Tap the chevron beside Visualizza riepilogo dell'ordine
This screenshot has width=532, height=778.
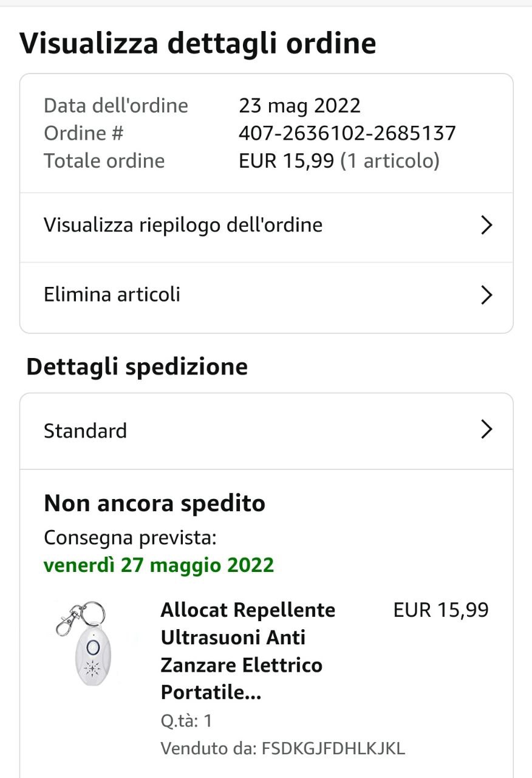486,225
